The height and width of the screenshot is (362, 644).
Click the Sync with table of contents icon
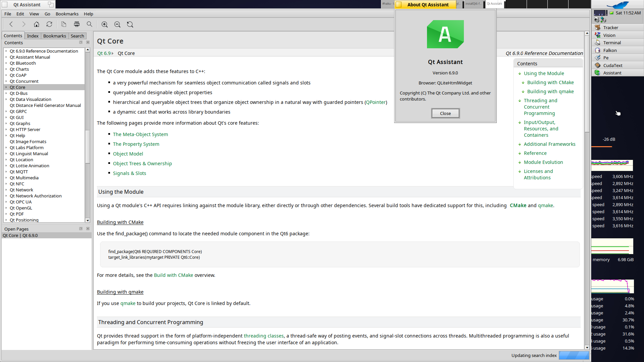click(x=49, y=24)
